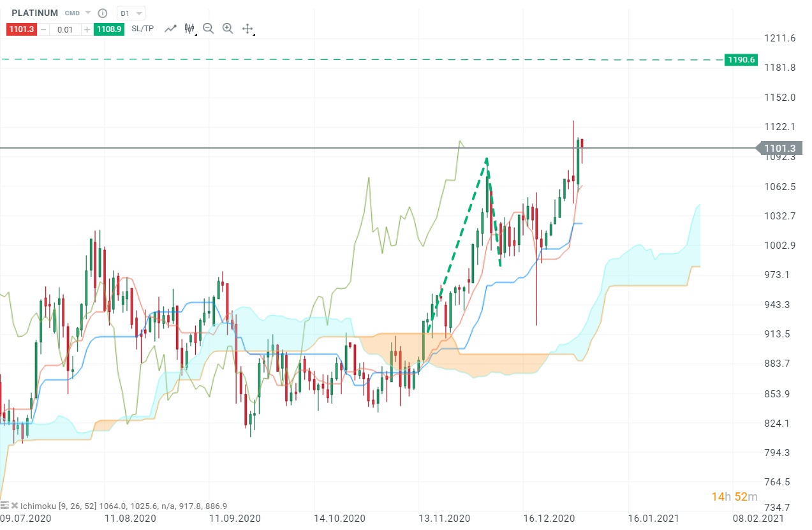Open the D1 timeframe dropdown
The width and height of the screenshot is (812, 530).
(131, 13)
